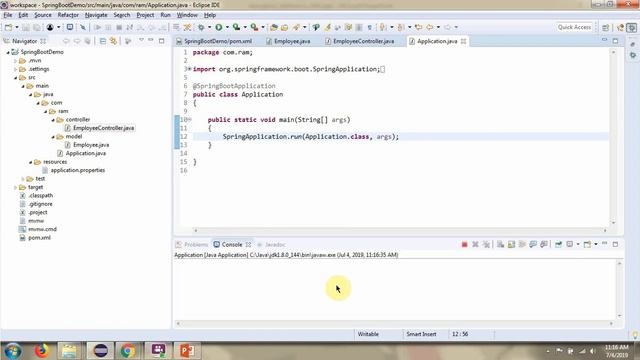640x360 pixels.
Task: Click the New file toolbar icon
Action: click(x=8, y=27)
